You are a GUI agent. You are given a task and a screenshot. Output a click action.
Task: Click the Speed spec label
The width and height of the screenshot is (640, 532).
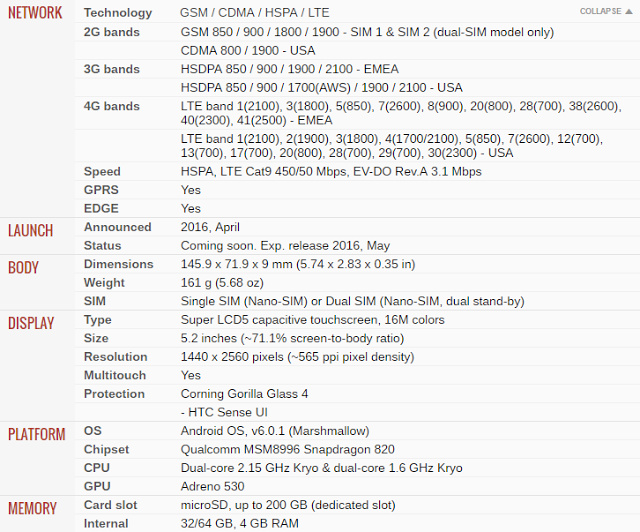point(102,171)
